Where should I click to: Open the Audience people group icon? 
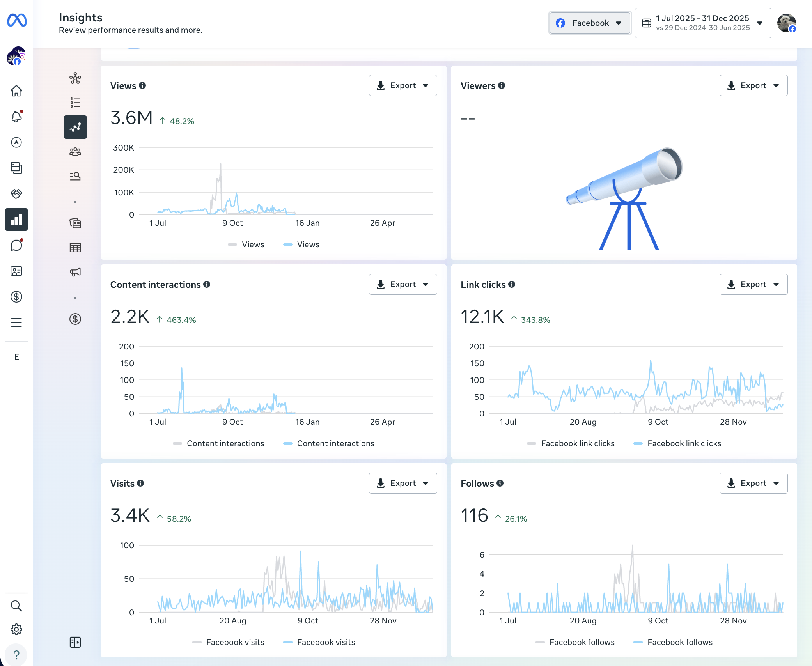[x=75, y=152]
